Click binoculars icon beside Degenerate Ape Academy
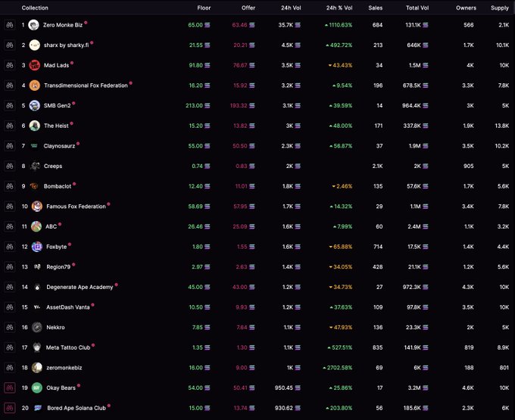This screenshot has height=420, width=515. pyautogui.click(x=10, y=287)
